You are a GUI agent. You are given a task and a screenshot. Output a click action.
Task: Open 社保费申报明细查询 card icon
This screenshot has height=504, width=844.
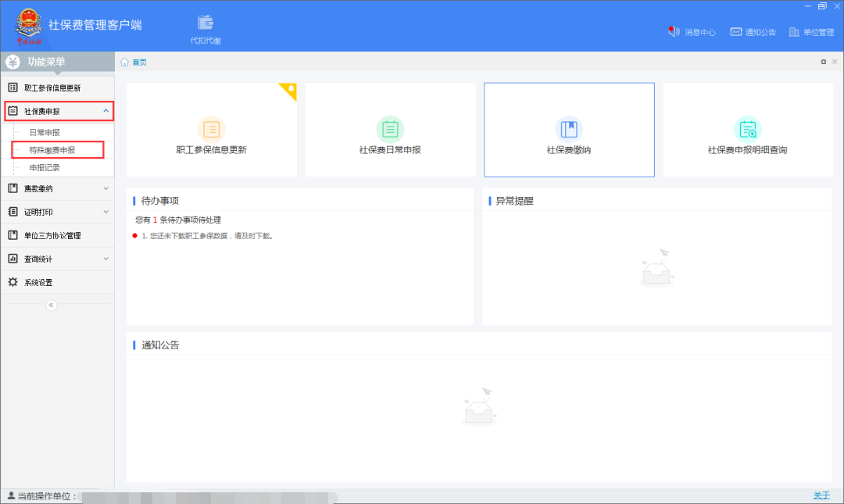[x=747, y=129]
